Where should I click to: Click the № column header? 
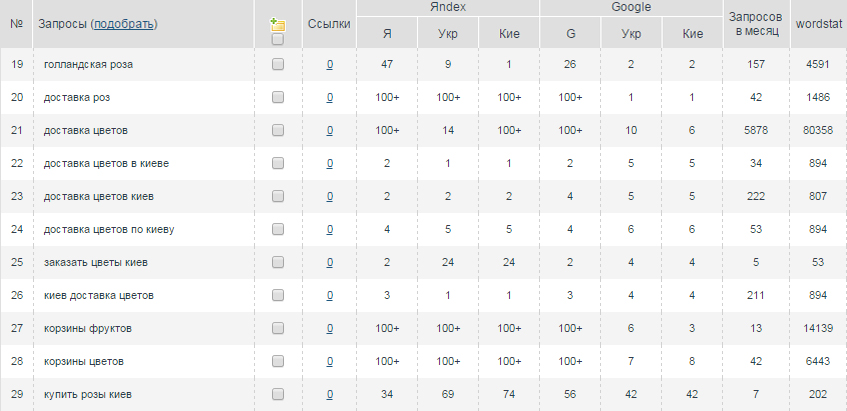[x=16, y=24]
